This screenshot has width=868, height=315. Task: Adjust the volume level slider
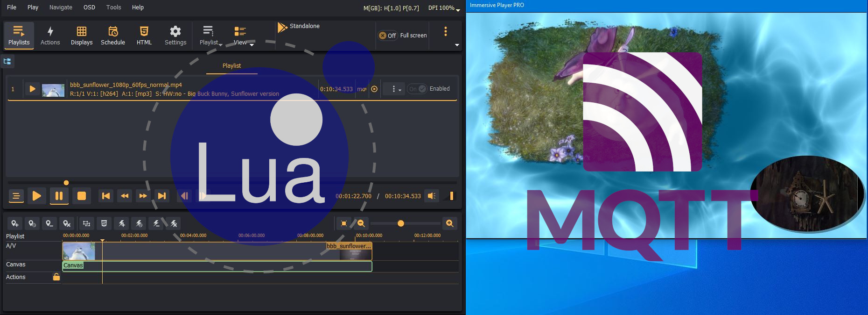pos(451,196)
